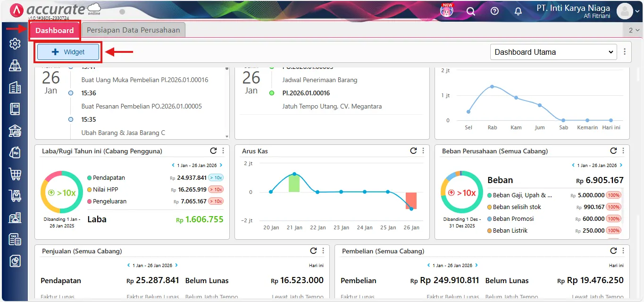
Task: Expand the chevron next to the profile avatar
Action: click(638, 11)
